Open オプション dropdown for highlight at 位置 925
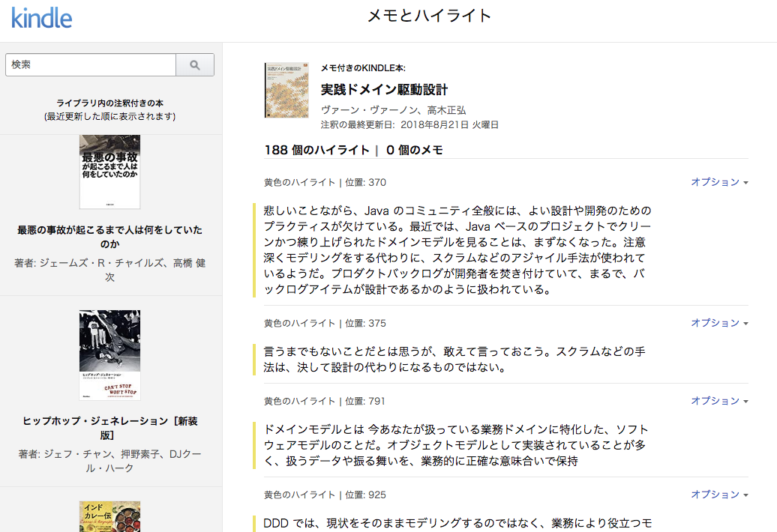Viewport: 777px width, 532px height. coord(719,495)
